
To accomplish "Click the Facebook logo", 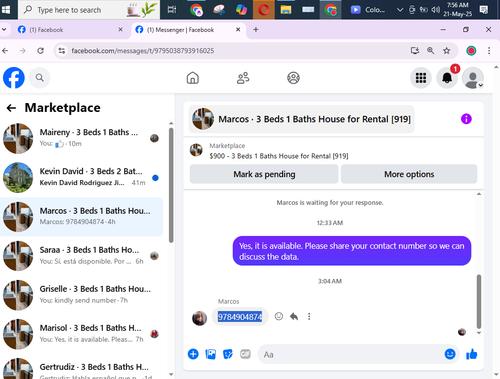I will coord(14,78).
